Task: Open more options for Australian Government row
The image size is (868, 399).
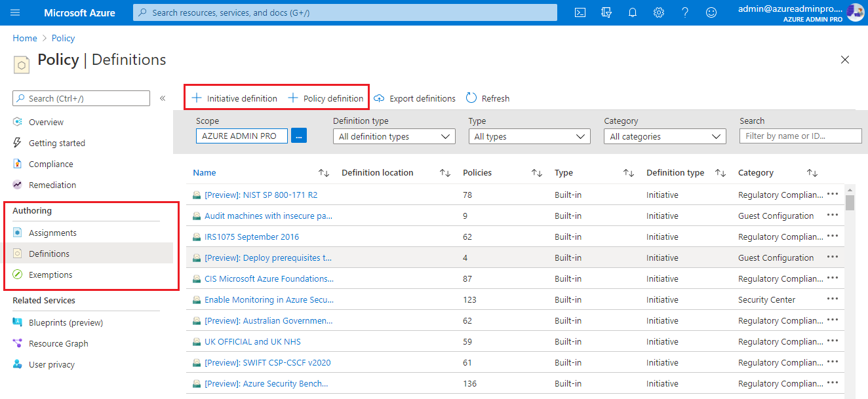Action: point(833,320)
